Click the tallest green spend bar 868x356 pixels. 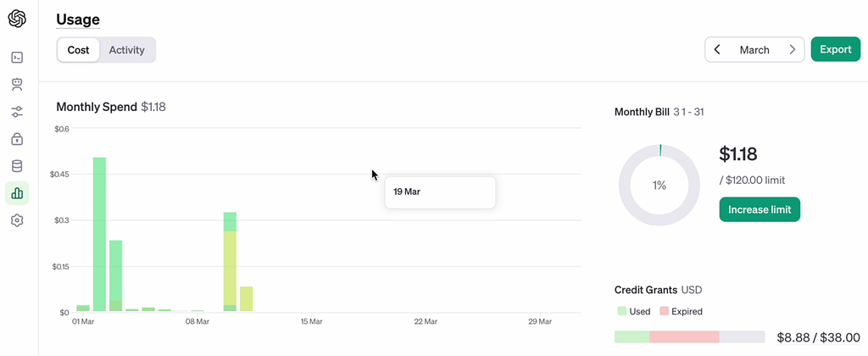pos(99,234)
